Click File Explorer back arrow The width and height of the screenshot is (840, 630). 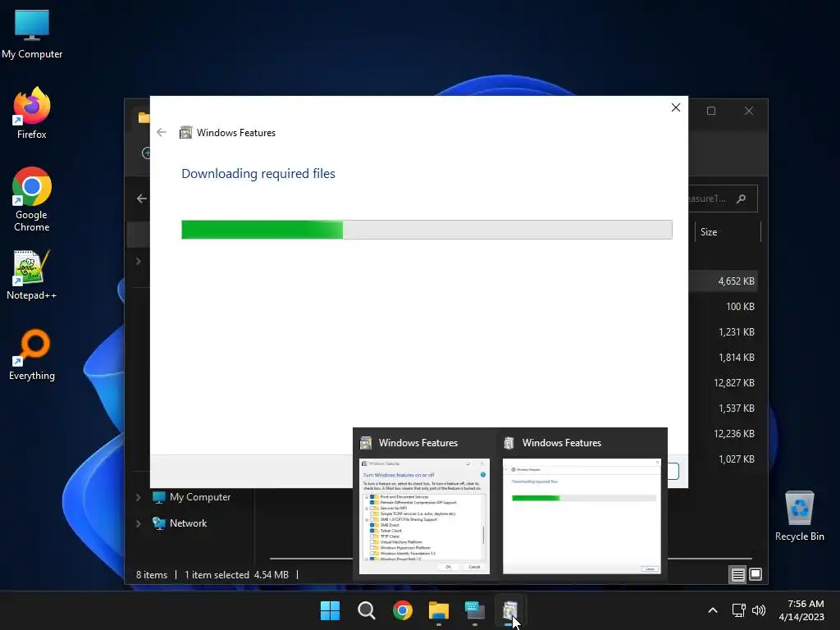tap(141, 199)
